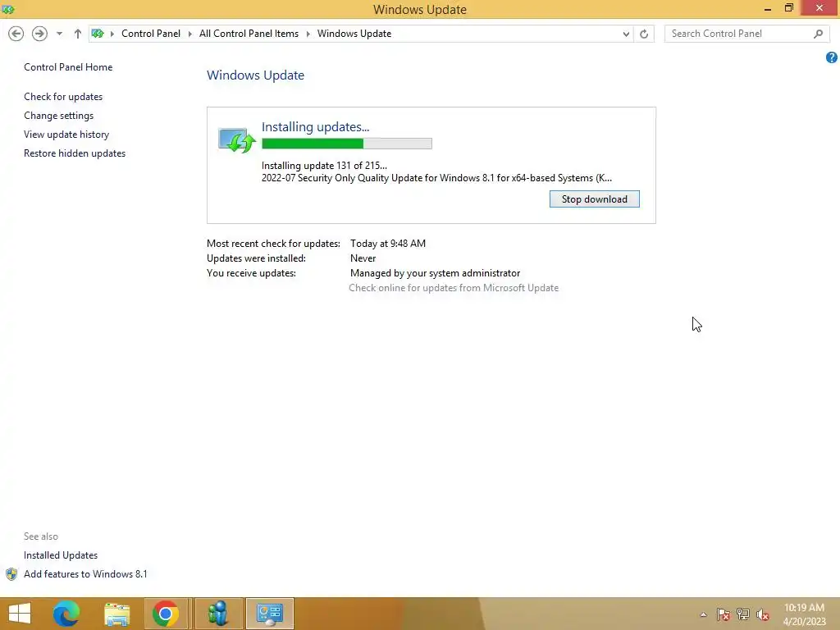Select Windows Update in the breadcrumb
Viewport: 840px width, 630px height.
(x=354, y=34)
